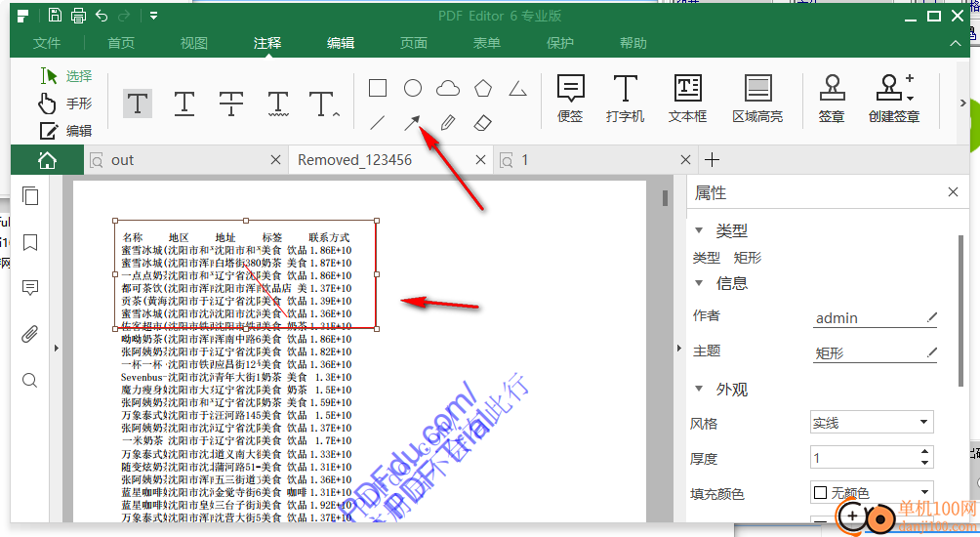
Task: Collapse the properties panel arrow
Action: click(679, 348)
